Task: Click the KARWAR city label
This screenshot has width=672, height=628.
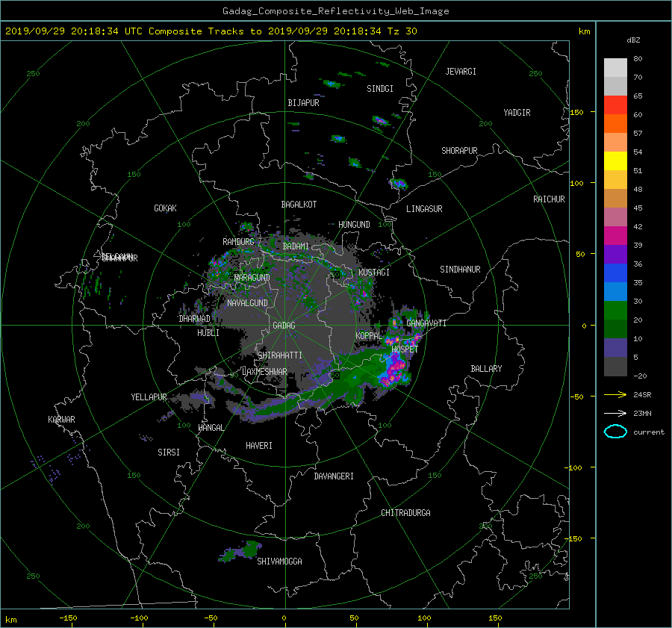Action: [61, 420]
